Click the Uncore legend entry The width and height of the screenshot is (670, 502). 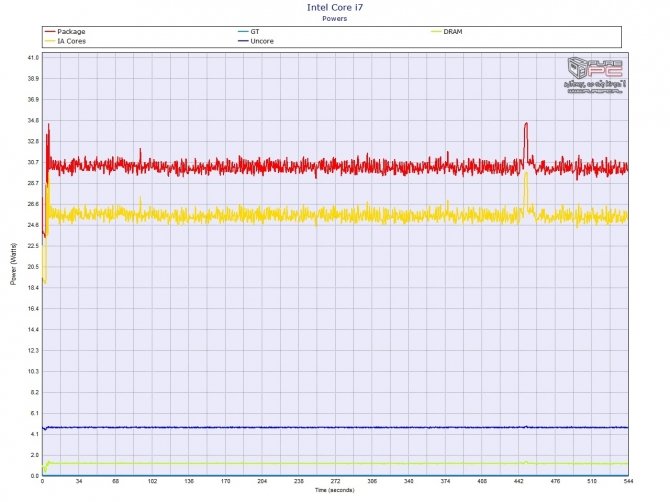[x=256, y=41]
